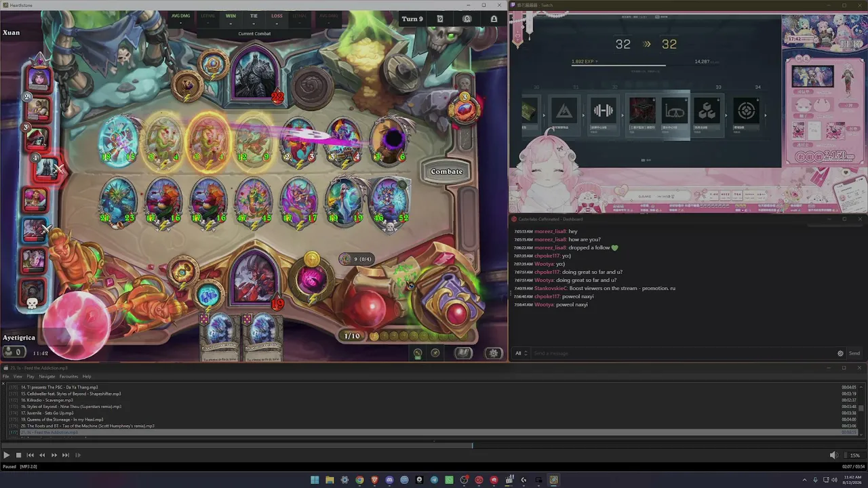Select opponent minion with 18/15 stats

click(119, 142)
